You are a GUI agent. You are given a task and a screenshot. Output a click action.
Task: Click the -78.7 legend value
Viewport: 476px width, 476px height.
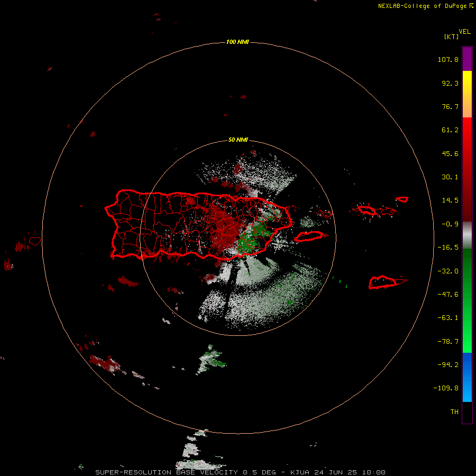[x=448, y=342]
